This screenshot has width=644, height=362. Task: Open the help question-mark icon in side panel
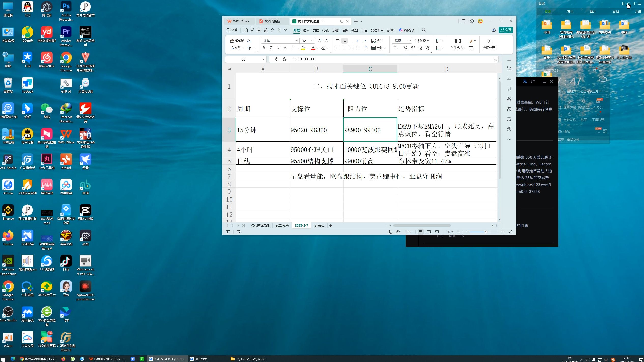click(x=509, y=129)
